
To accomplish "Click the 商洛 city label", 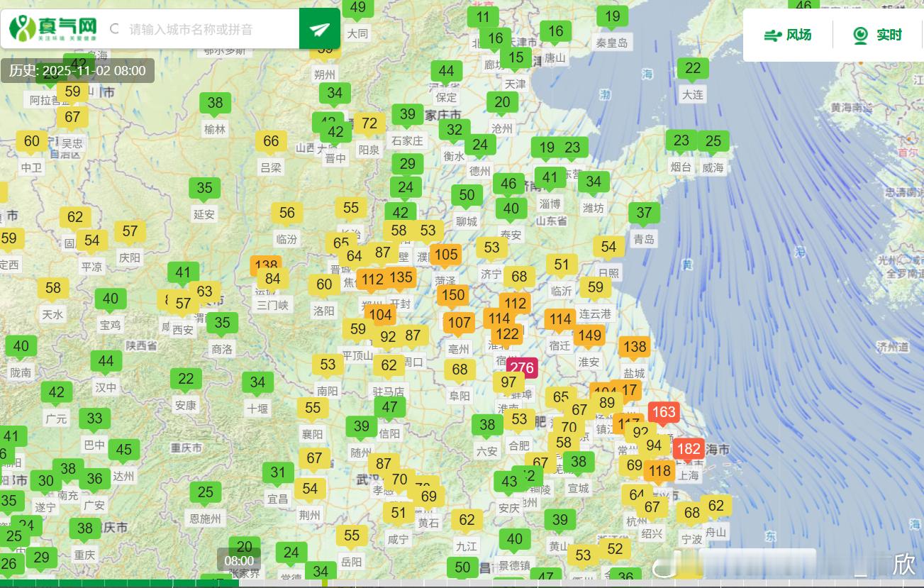I will (x=222, y=349).
